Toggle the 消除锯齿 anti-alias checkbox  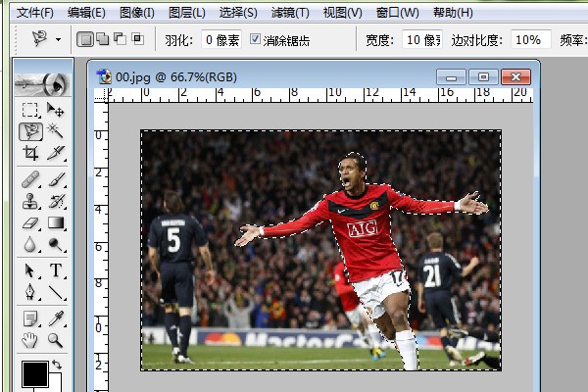pyautogui.click(x=256, y=40)
